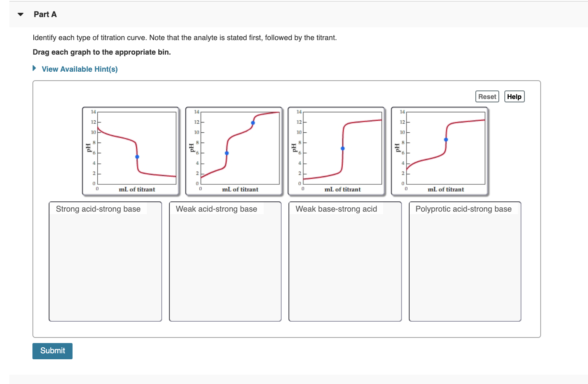Submit the answer
The image size is (588, 384).
pos(52,351)
